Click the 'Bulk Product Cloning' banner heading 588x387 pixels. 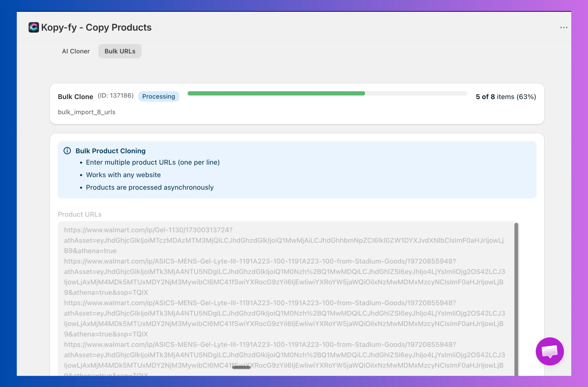coord(111,151)
